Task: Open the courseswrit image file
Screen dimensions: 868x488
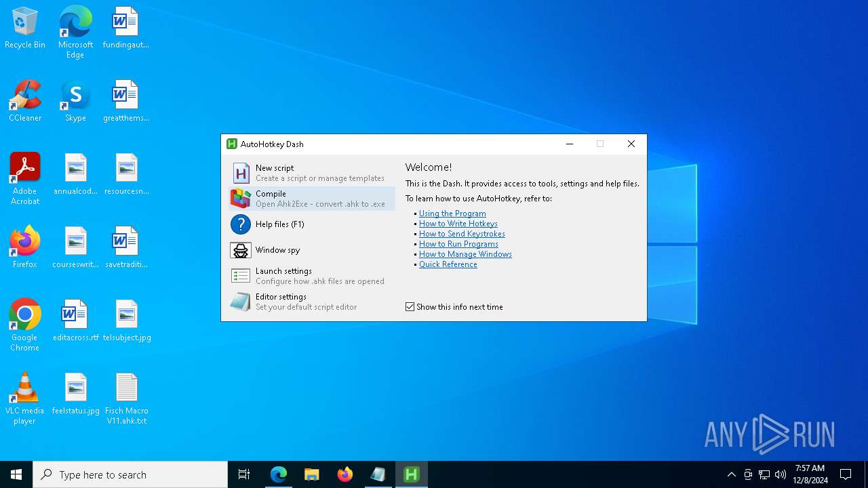Action: coord(75,241)
